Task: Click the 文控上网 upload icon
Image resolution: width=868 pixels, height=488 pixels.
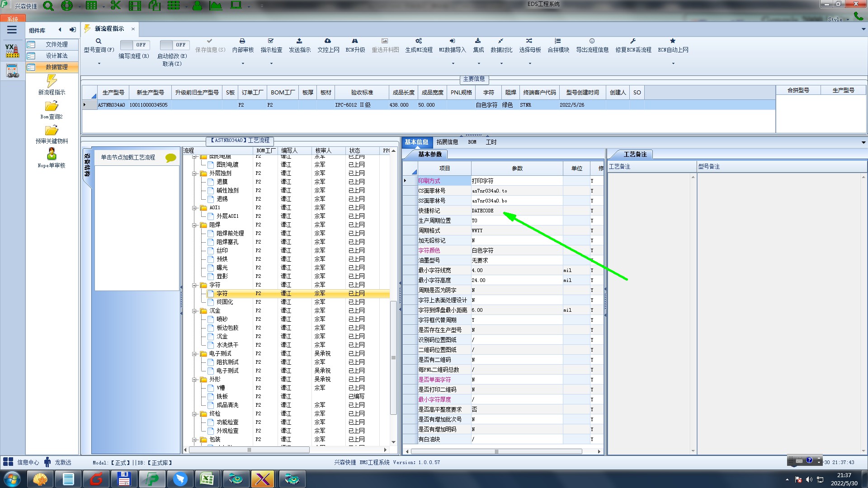Action: coord(328,41)
